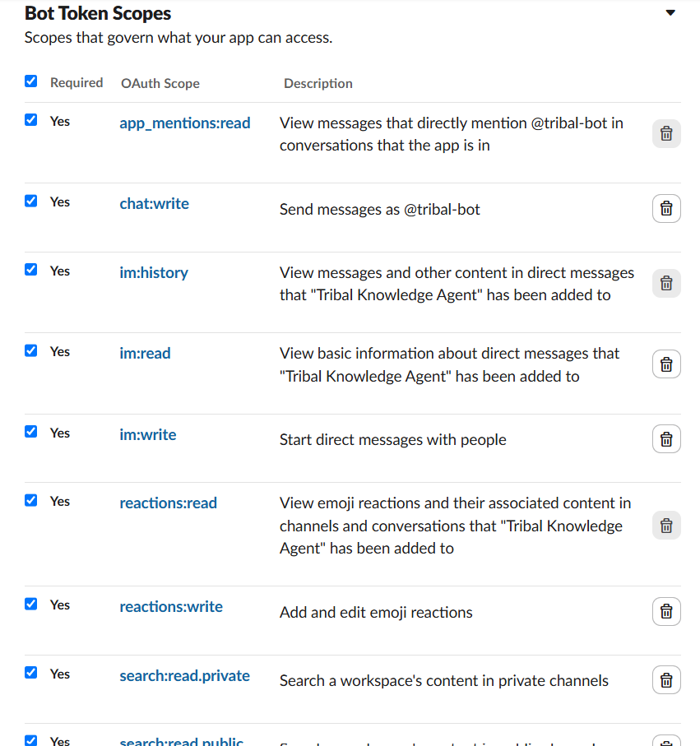Remove the im:write scope trash icon
The width and height of the screenshot is (700, 746).
click(666, 439)
